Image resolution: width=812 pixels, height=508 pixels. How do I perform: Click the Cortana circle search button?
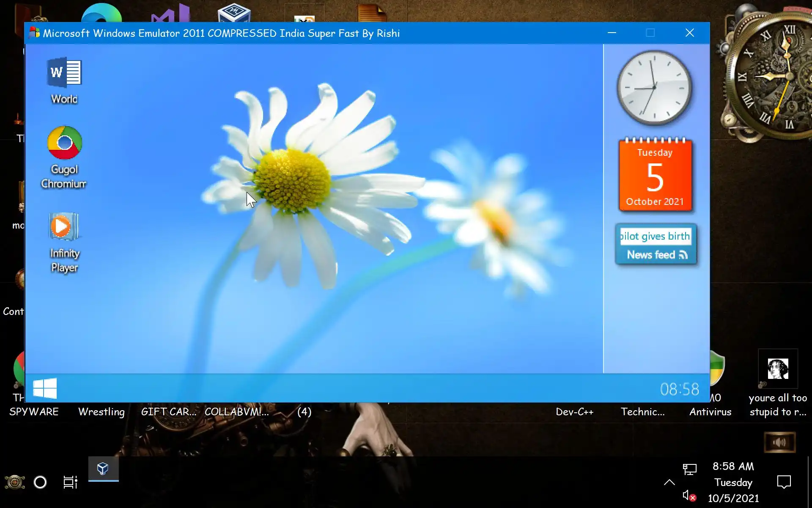[40, 482]
